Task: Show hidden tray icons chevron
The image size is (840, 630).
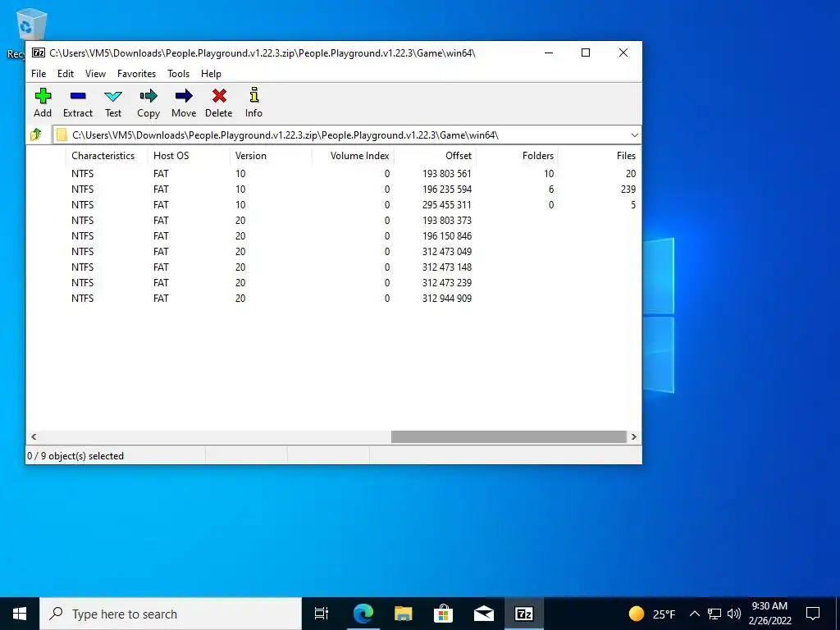Action: click(x=694, y=614)
